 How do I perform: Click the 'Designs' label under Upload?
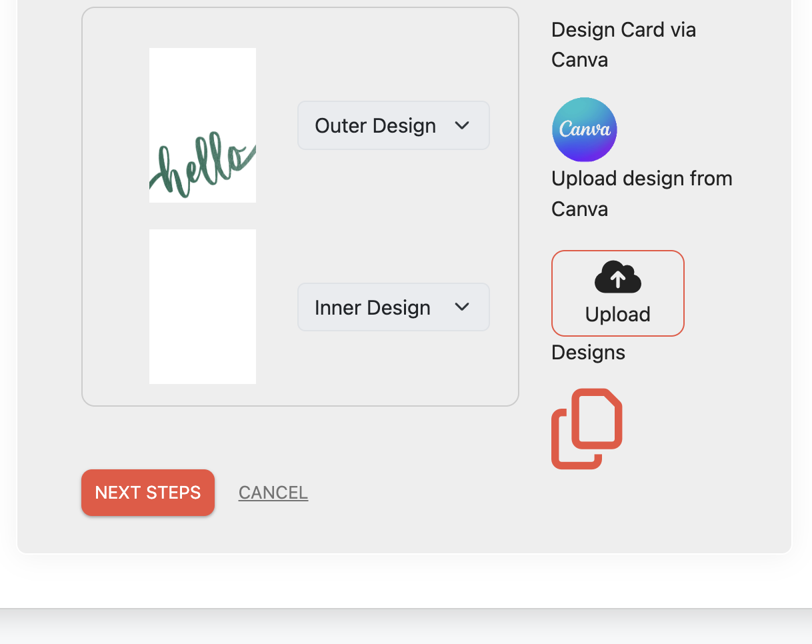pos(588,352)
